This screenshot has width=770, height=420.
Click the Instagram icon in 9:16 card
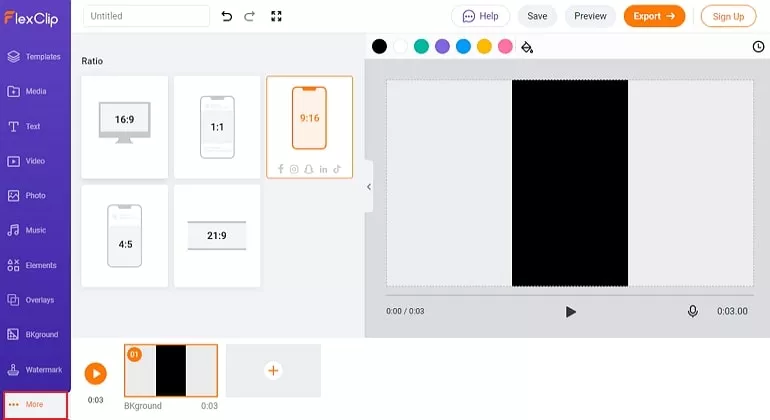pos(294,169)
